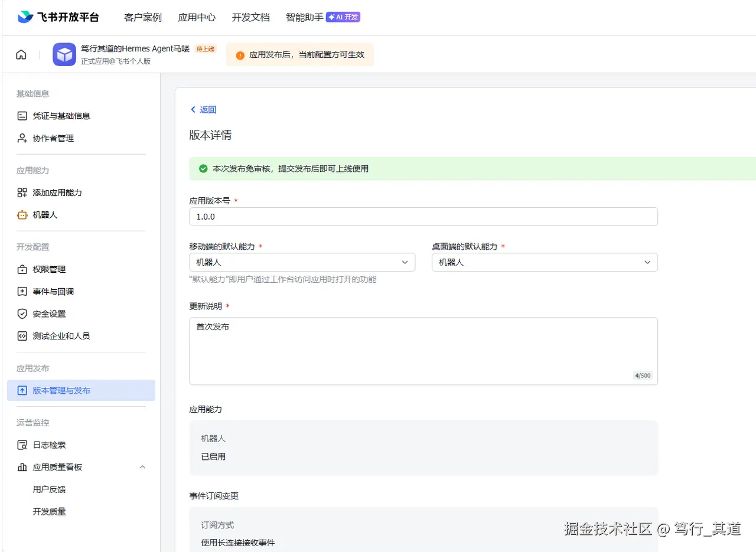Switch to 应用中心 in top navigation
This screenshot has height=552, width=756.
[x=197, y=17]
